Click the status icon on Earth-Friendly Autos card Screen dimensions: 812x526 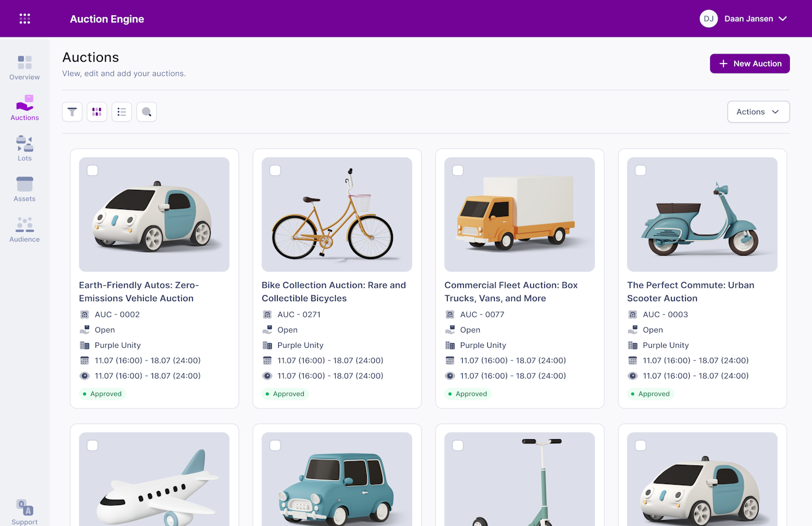pos(84,330)
